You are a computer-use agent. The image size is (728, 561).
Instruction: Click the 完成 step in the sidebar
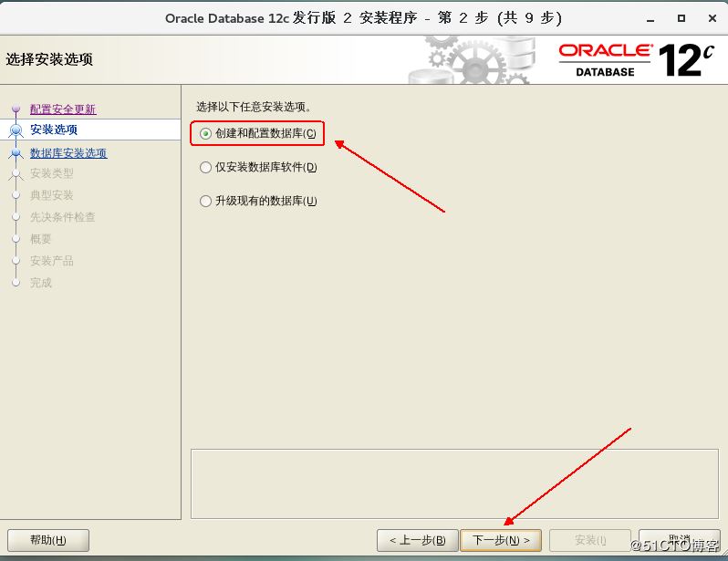click(x=41, y=283)
